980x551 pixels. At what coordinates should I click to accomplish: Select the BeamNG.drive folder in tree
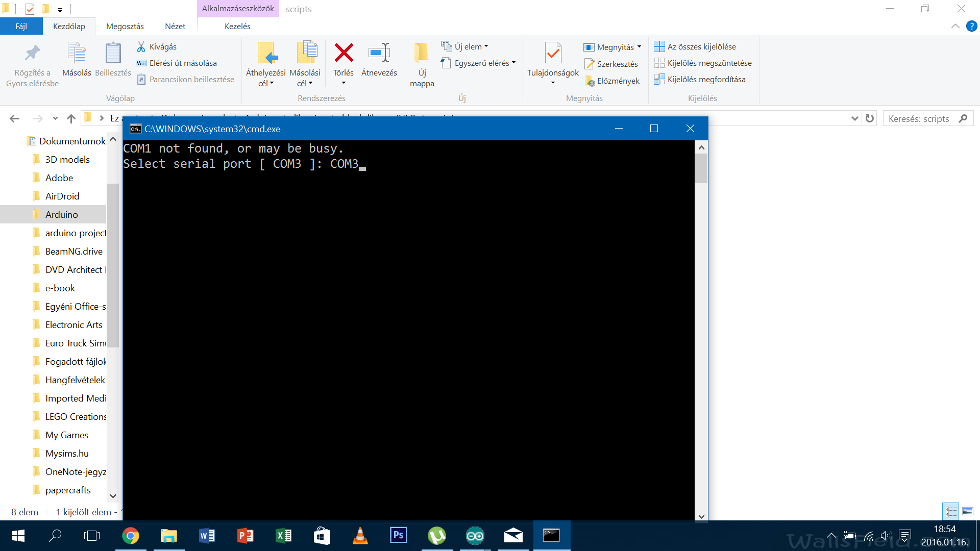73,251
